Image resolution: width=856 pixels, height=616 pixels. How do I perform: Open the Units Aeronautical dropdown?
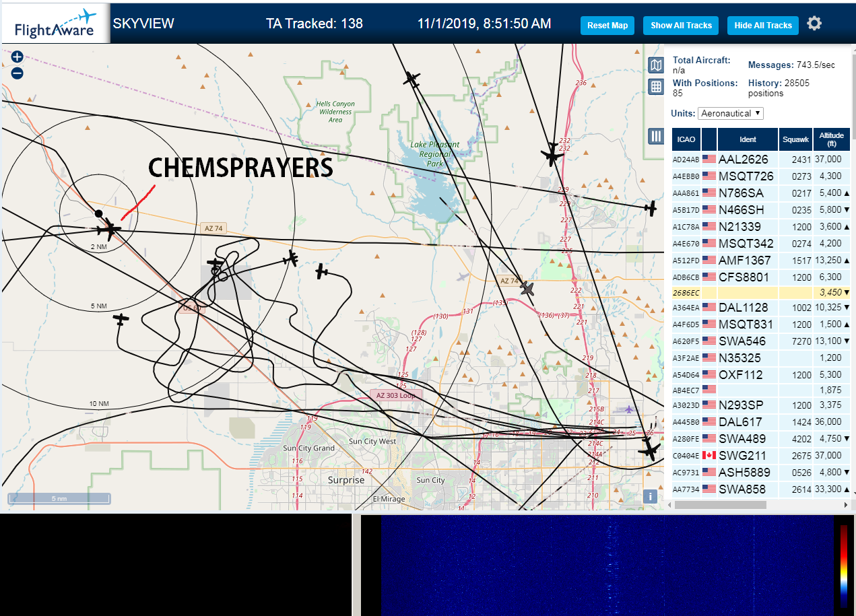[x=731, y=113]
